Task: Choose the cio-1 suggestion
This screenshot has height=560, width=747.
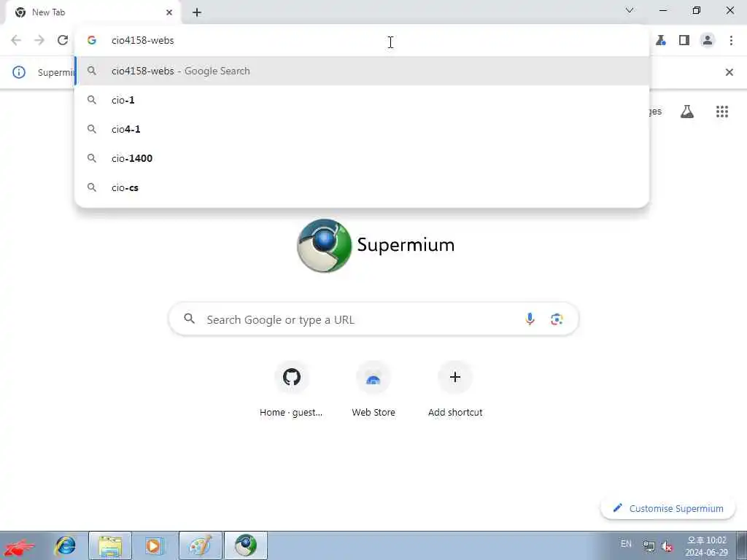Action: coord(362,100)
